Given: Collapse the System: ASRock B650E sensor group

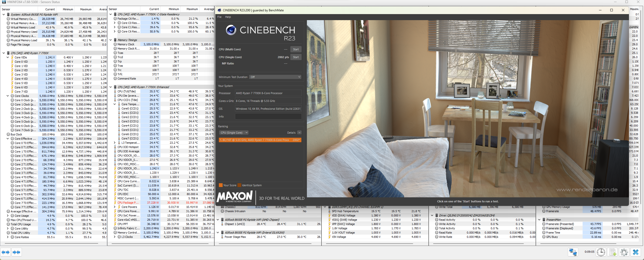Looking at the screenshot, I should (4, 15).
